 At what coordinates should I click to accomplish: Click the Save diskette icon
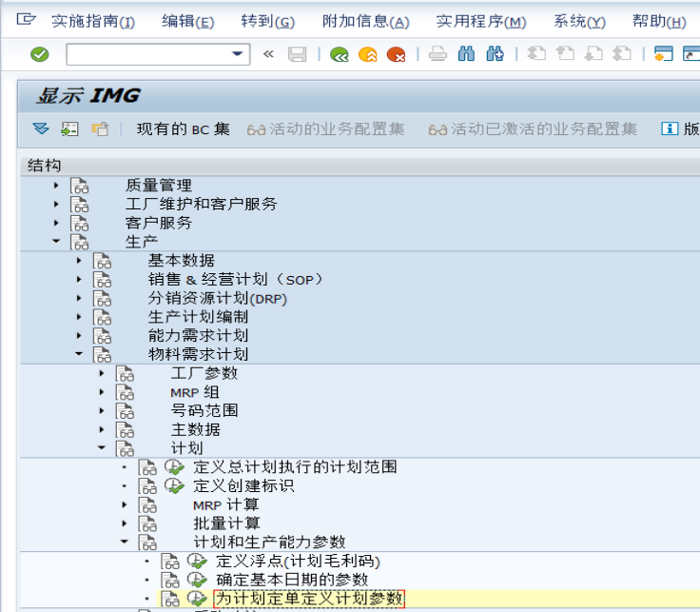click(x=298, y=54)
